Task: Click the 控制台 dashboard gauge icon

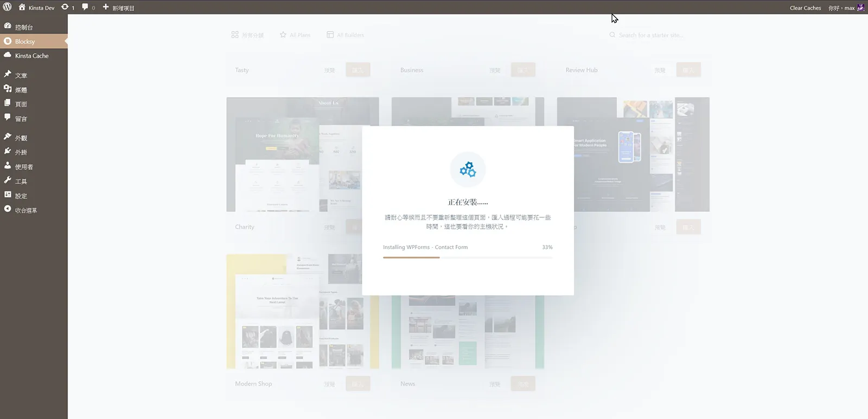Action: pyautogui.click(x=8, y=26)
